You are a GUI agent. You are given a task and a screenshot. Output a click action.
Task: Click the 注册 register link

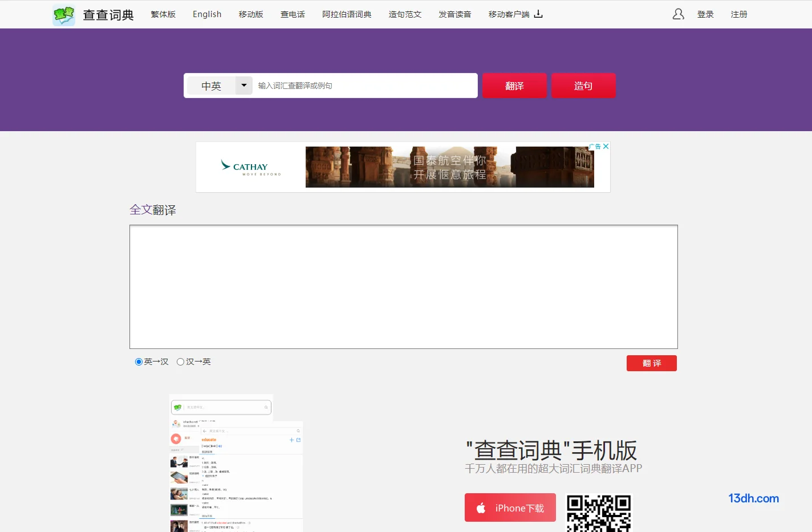[739, 14]
